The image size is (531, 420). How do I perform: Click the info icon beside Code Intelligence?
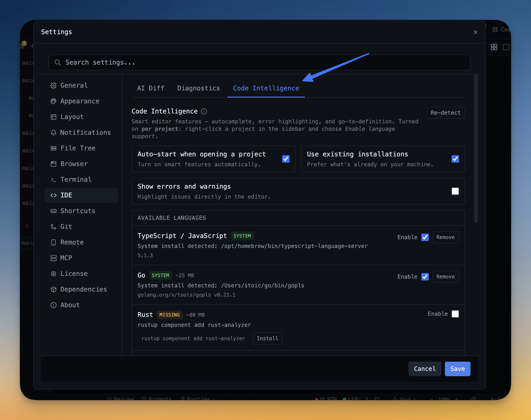204,111
